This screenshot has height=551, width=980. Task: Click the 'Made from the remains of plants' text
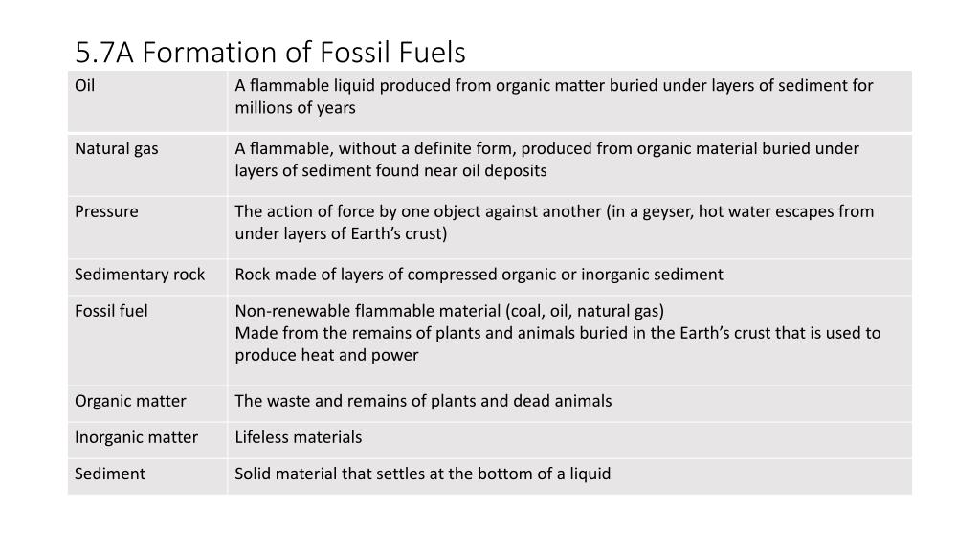pyautogui.click(x=558, y=343)
